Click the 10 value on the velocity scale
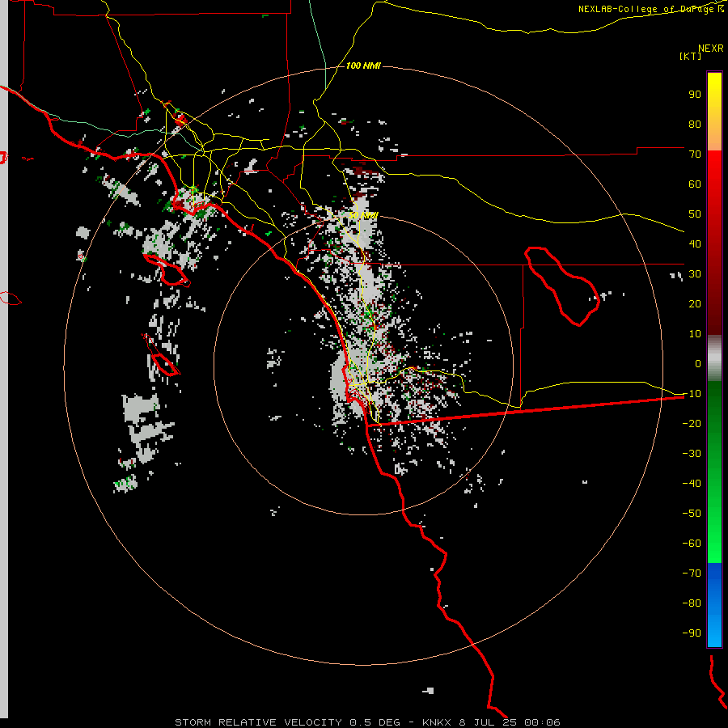The image size is (728, 728). click(x=695, y=334)
